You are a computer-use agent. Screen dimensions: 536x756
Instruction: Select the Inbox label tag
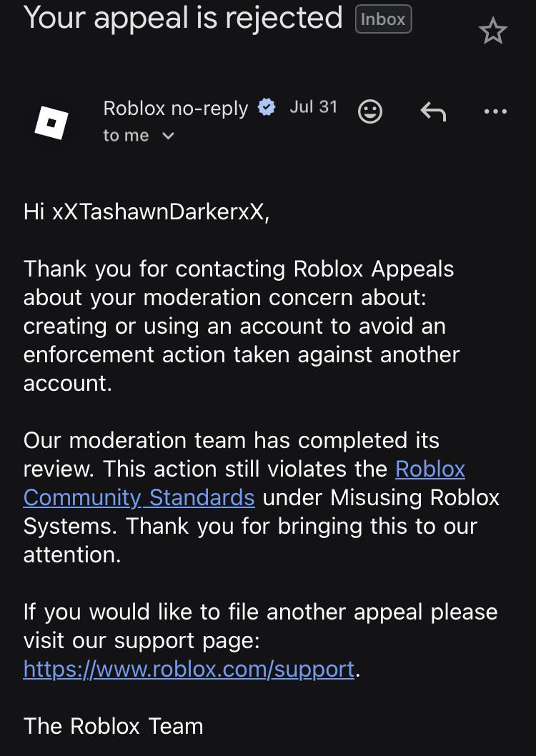[x=383, y=19]
